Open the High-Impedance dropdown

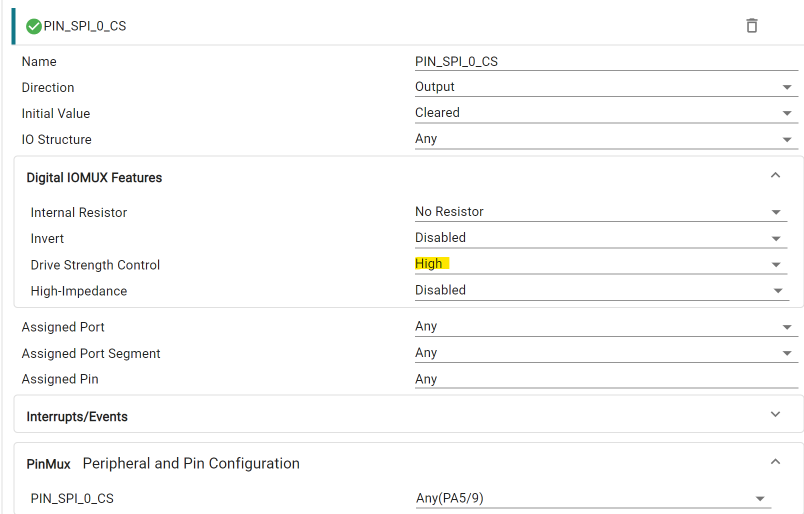point(601,290)
